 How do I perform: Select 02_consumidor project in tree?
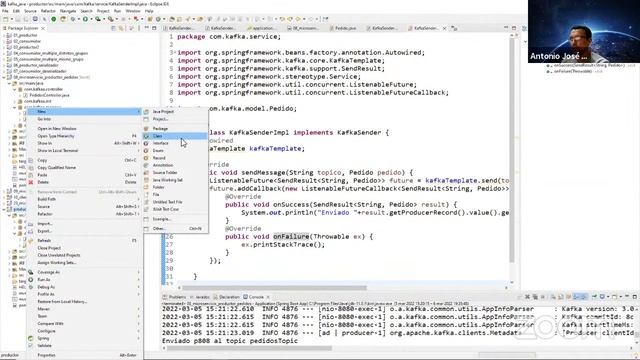(27, 41)
